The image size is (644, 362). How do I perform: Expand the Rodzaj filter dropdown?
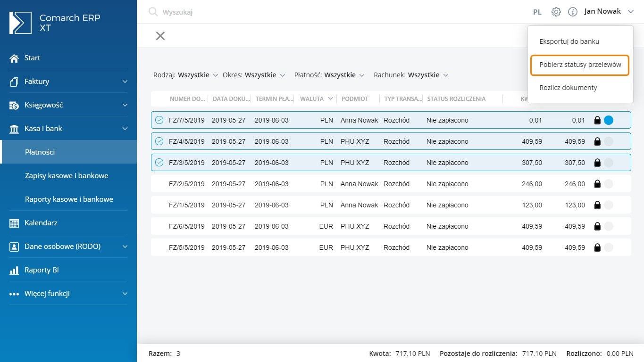[x=186, y=75]
